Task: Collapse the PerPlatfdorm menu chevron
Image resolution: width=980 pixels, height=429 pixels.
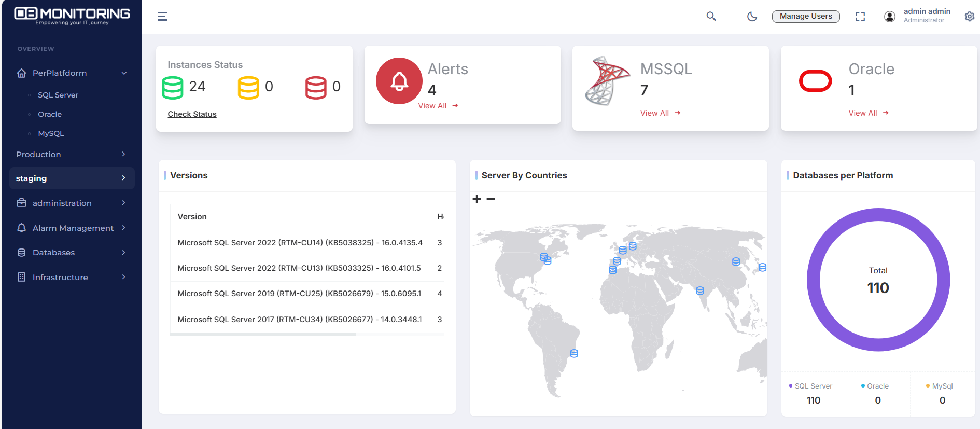Action: pyautogui.click(x=124, y=73)
